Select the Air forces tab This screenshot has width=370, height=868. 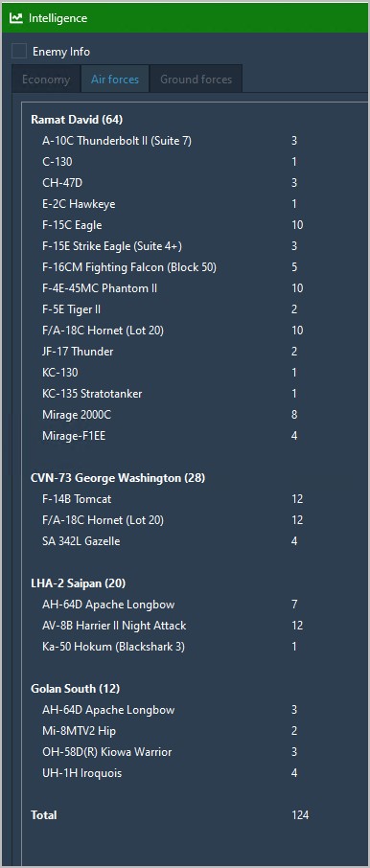click(x=115, y=80)
